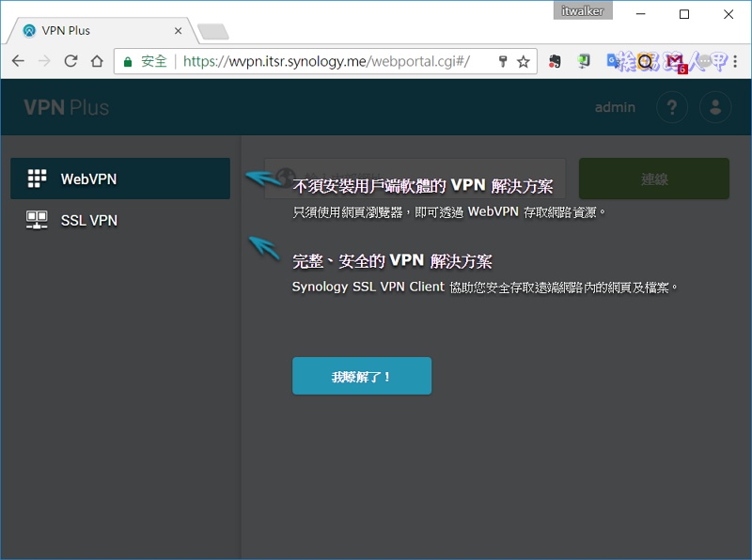Select SSL VPN in the sidebar
752x560 pixels.
[x=120, y=220]
